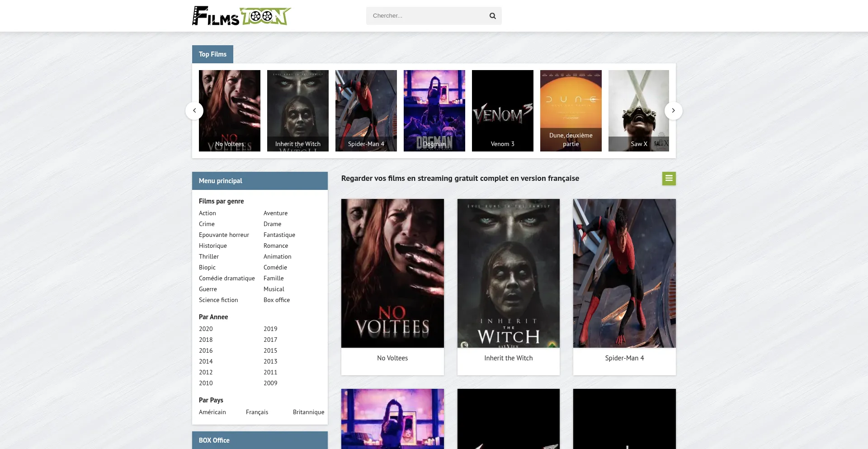The image size is (868, 449).
Task: Open the Box office genre link
Action: coord(277,300)
